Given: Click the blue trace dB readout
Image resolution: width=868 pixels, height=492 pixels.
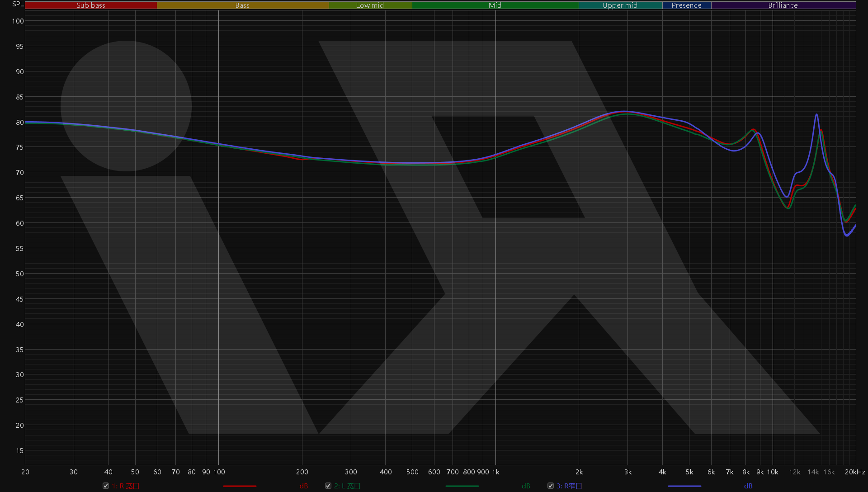Looking at the screenshot, I should [749, 486].
